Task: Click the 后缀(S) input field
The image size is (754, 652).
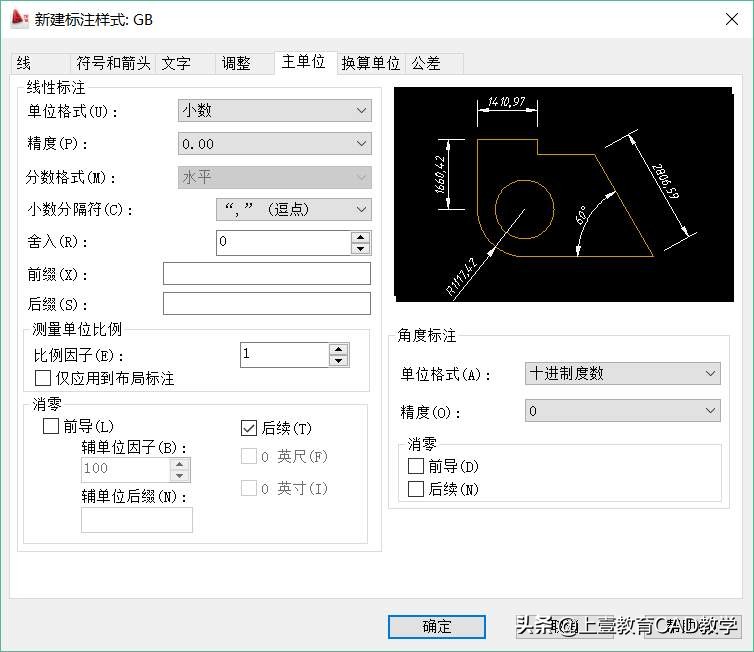Action: [x=267, y=303]
